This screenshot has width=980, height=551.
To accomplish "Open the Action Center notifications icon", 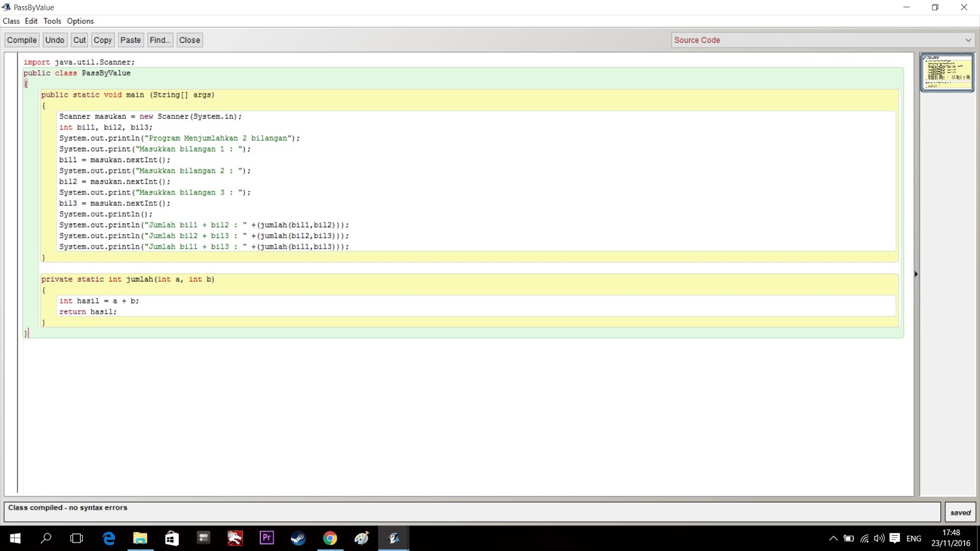I will 895,539.
